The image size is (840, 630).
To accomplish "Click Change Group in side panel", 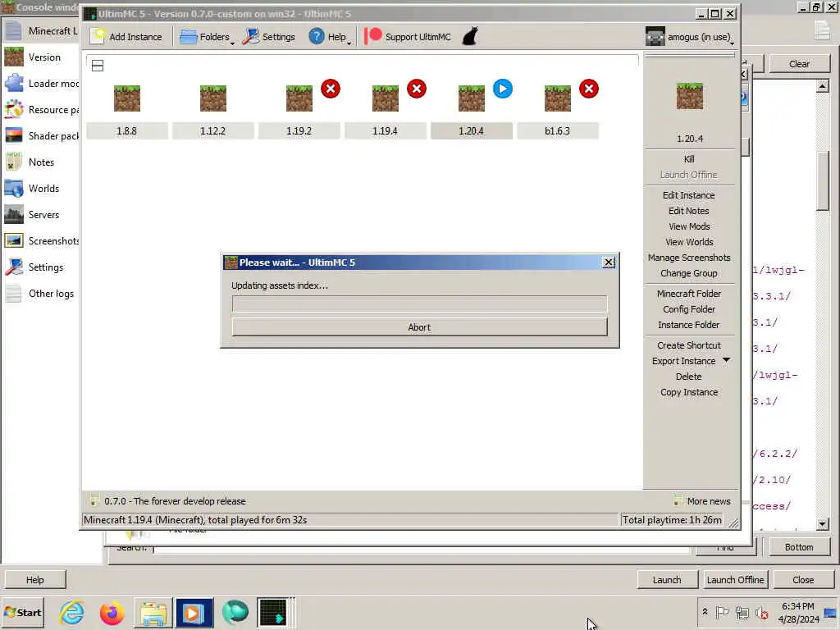I will [x=689, y=273].
